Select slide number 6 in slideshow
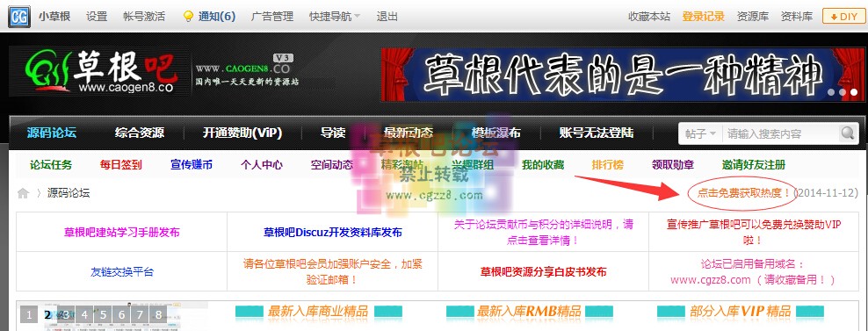This screenshot has height=331, width=868. pos(122,315)
